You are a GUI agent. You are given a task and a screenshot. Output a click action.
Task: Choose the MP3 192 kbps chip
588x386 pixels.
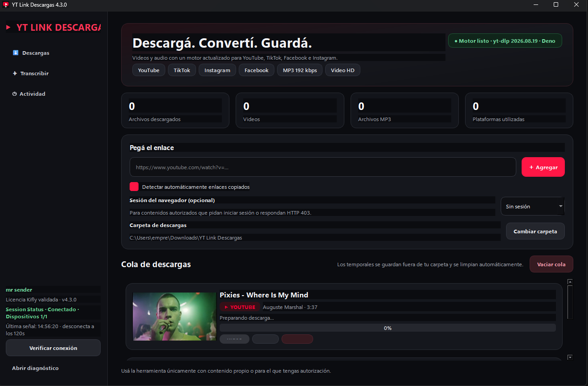pos(300,70)
